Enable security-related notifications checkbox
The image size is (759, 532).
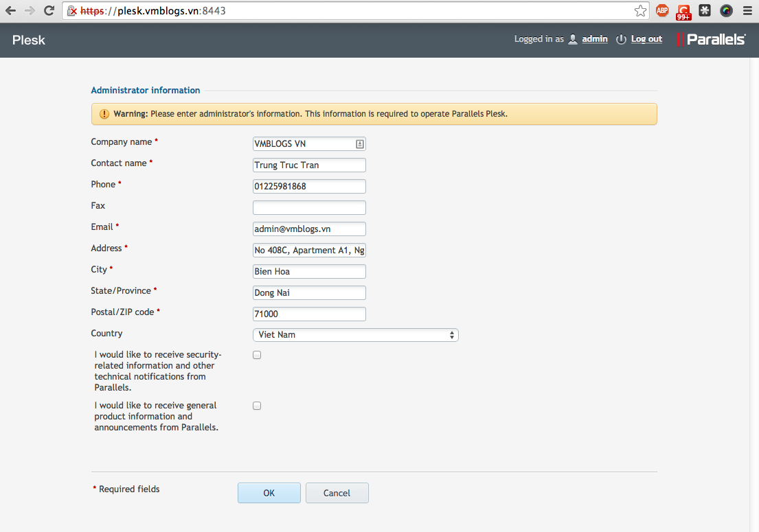pyautogui.click(x=257, y=355)
